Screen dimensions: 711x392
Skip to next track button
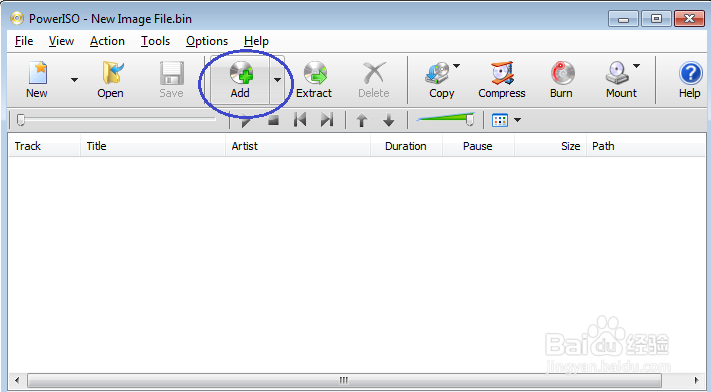327,120
